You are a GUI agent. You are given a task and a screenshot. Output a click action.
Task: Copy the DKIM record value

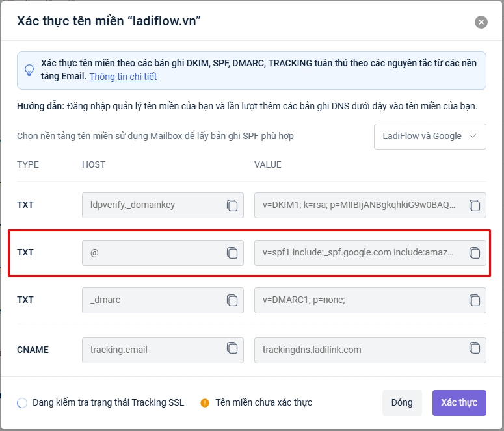475,205
